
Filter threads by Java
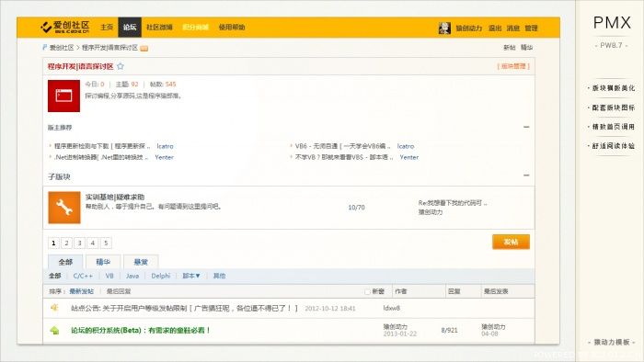coord(132,276)
